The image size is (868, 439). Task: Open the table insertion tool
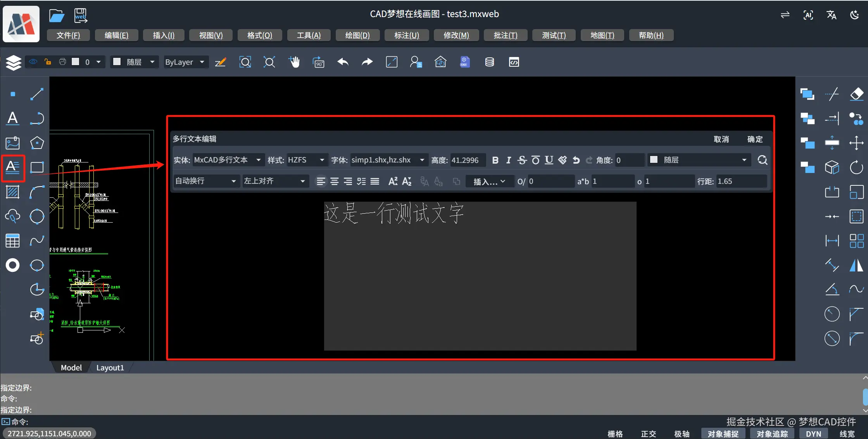click(13, 240)
